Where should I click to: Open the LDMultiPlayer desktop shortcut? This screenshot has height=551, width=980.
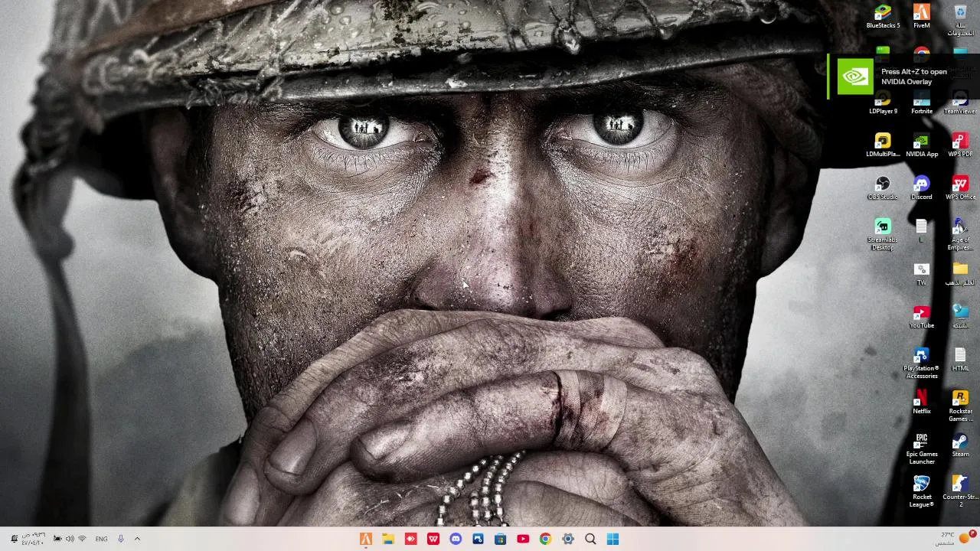coord(883,145)
